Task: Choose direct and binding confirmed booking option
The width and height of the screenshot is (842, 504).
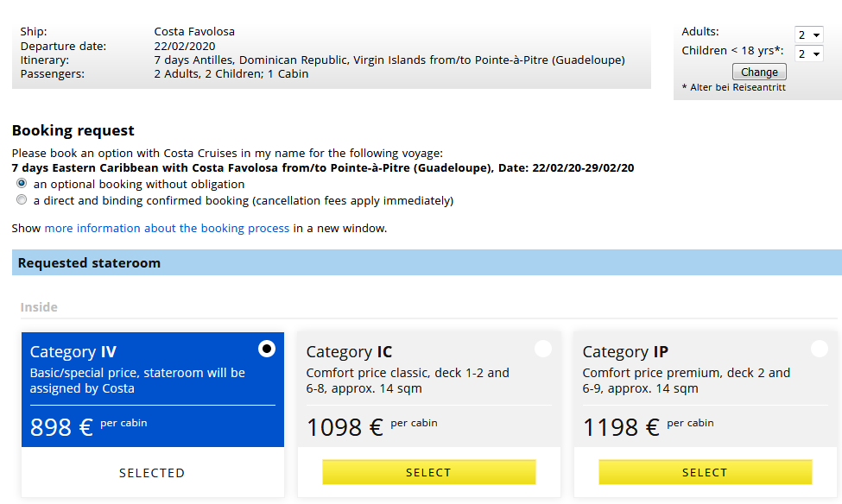Action: (x=22, y=200)
